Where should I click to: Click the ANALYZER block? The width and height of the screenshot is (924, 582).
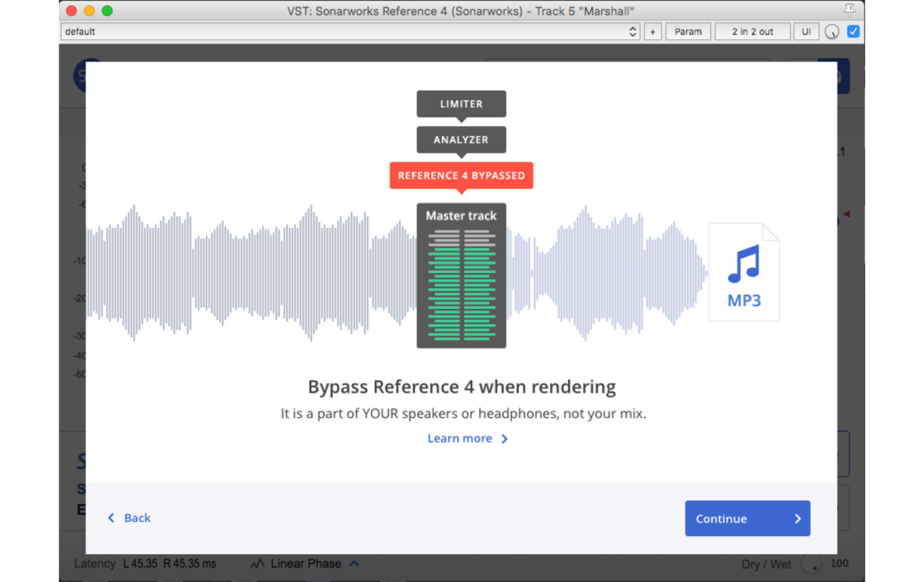pyautogui.click(x=461, y=140)
